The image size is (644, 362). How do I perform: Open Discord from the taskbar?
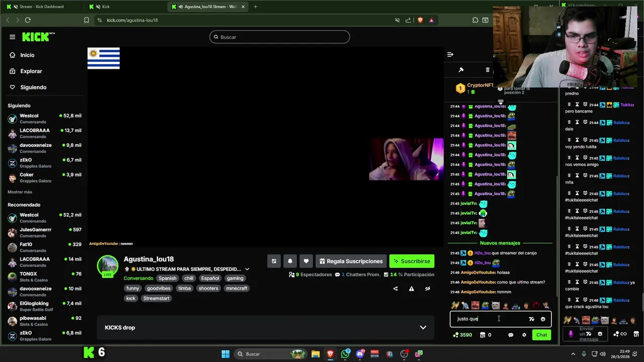pyautogui.click(x=360, y=354)
